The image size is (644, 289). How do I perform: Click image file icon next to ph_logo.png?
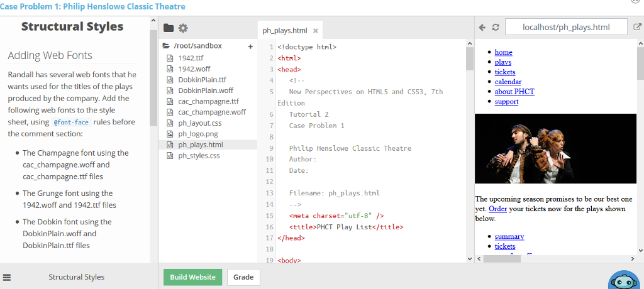[x=170, y=134]
